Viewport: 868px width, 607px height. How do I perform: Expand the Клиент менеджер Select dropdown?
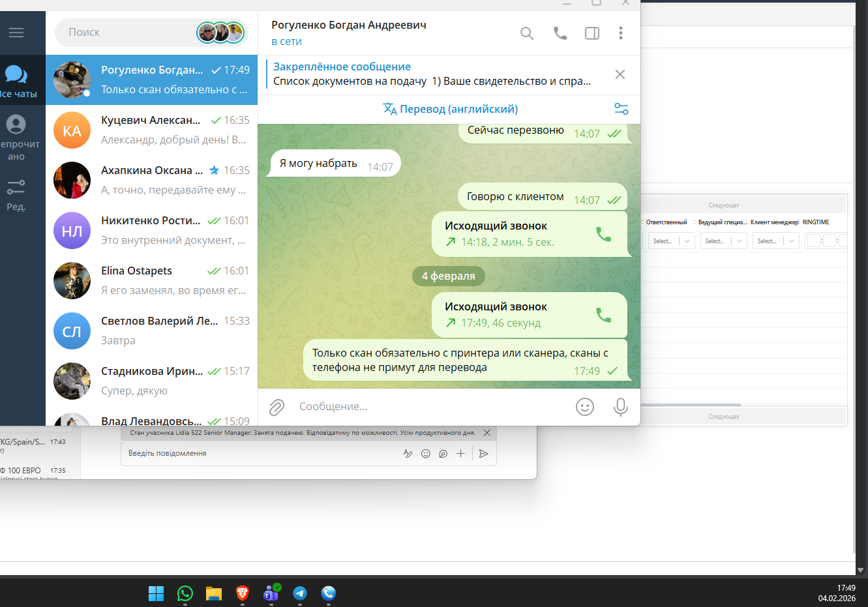click(776, 241)
